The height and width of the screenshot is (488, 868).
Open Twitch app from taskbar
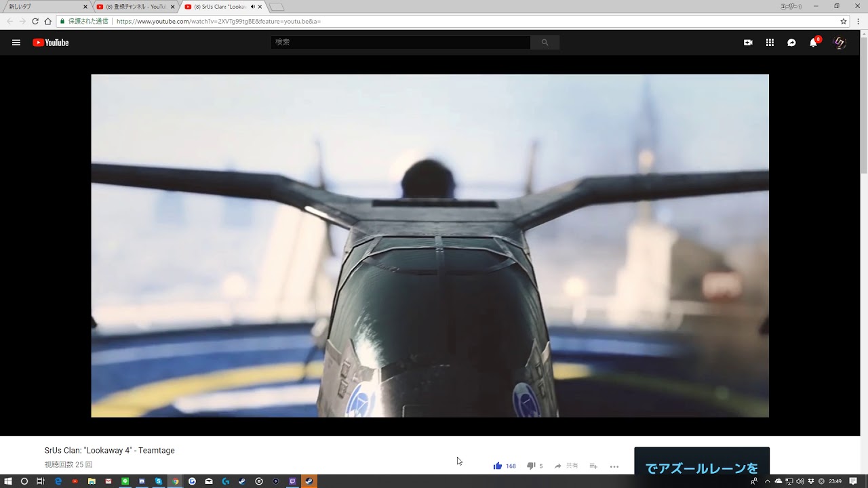coord(292,481)
